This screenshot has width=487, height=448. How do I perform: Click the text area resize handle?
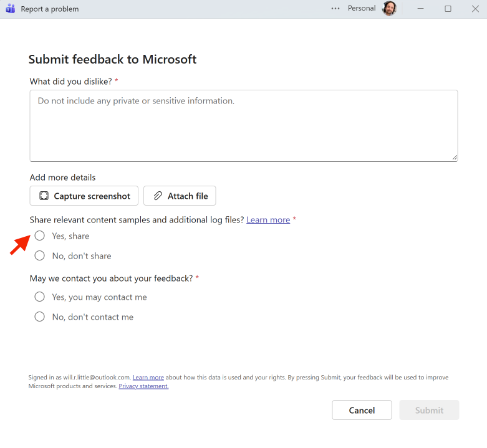[455, 158]
